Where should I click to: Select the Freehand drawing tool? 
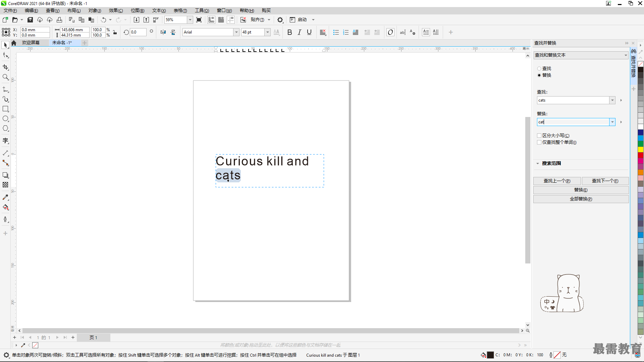[5, 89]
